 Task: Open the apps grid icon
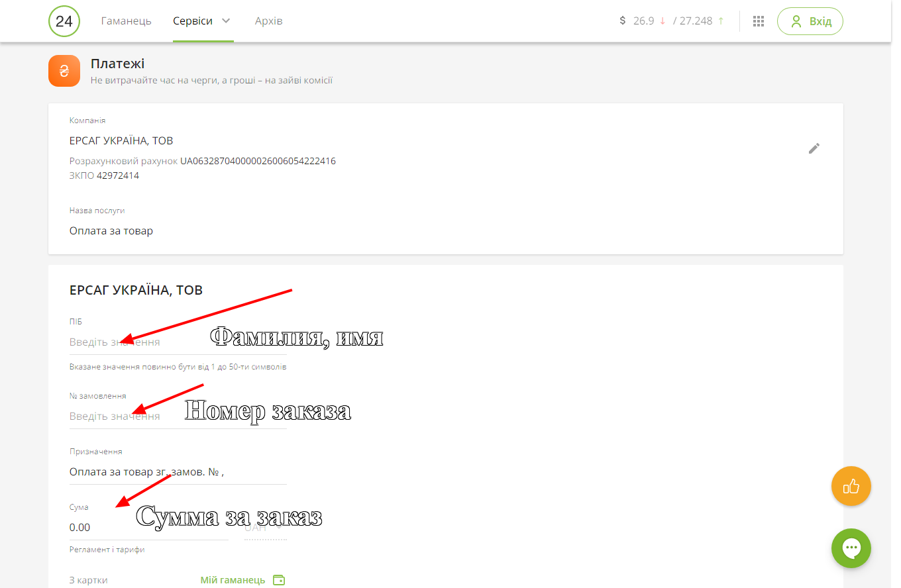pos(759,21)
